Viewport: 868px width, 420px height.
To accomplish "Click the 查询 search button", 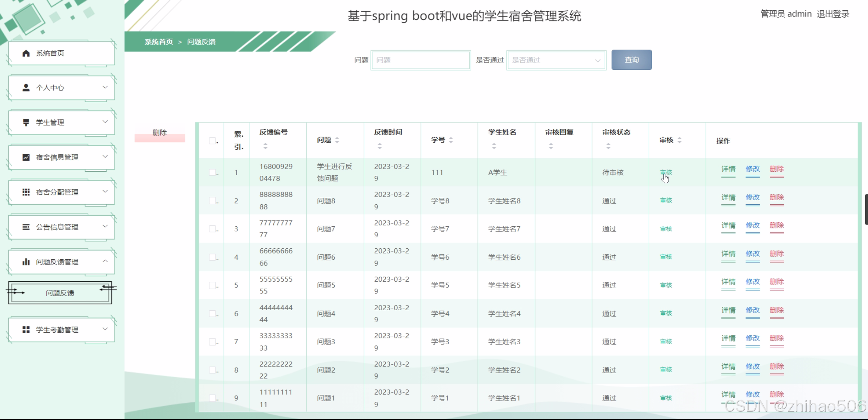I will 631,60.
